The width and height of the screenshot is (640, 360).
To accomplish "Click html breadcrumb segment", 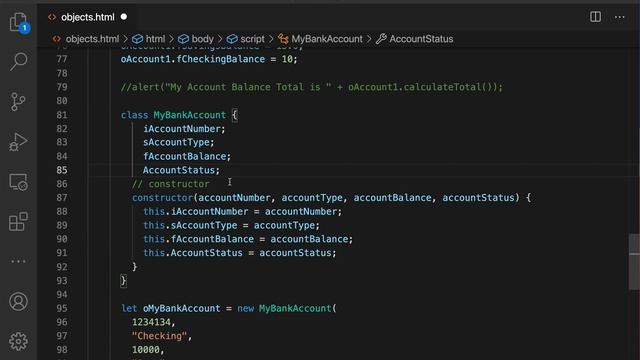I will [x=156, y=39].
